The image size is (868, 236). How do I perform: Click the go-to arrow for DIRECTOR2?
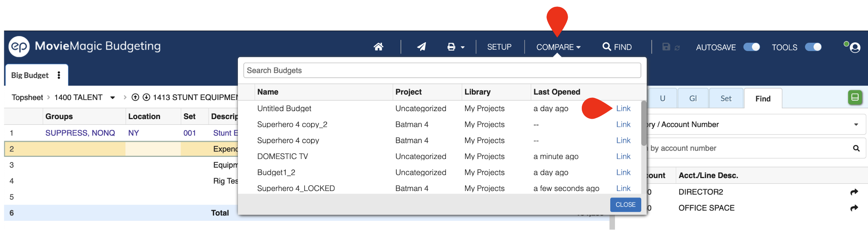click(x=854, y=192)
